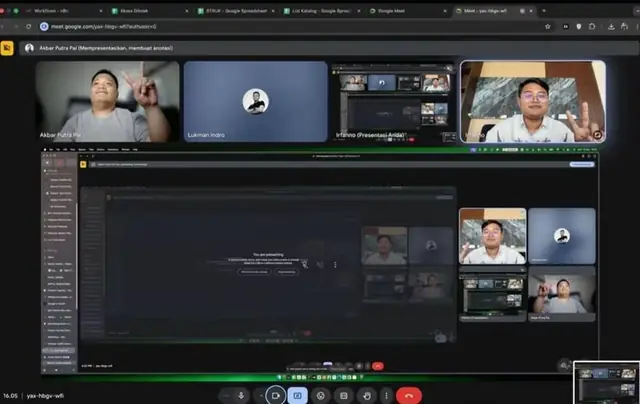This screenshot has height=404, width=640.
Task: Open the Extensions puzzle icon in the browser toolbar
Action: (x=592, y=27)
